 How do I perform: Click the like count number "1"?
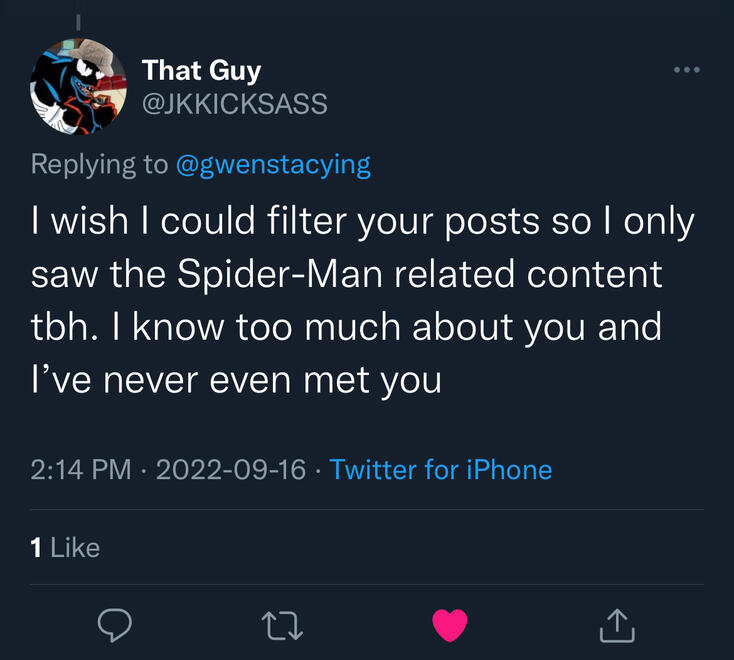click(37, 547)
